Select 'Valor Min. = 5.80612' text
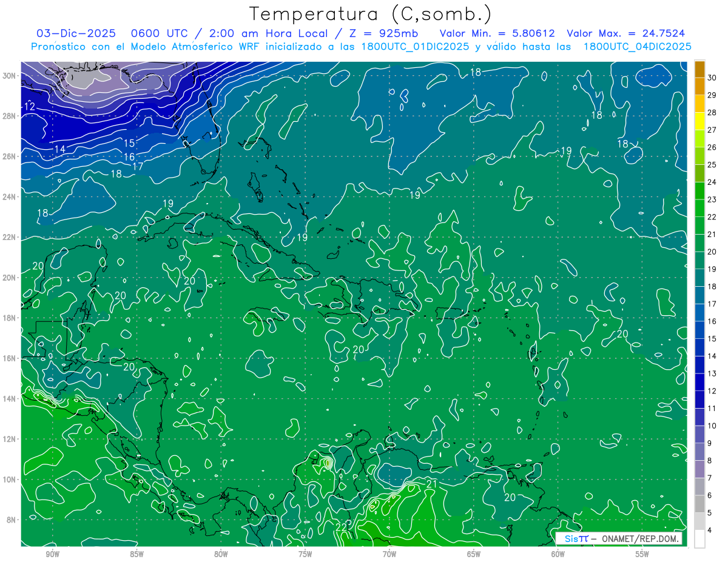The width and height of the screenshot is (728, 562). pyautogui.click(x=497, y=33)
